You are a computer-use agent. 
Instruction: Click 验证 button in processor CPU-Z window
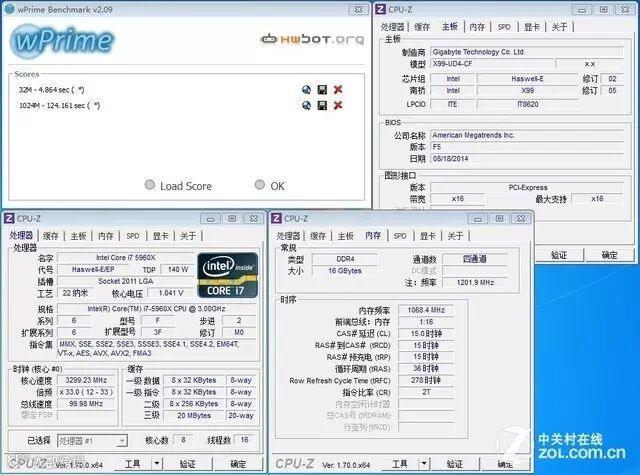188,464
